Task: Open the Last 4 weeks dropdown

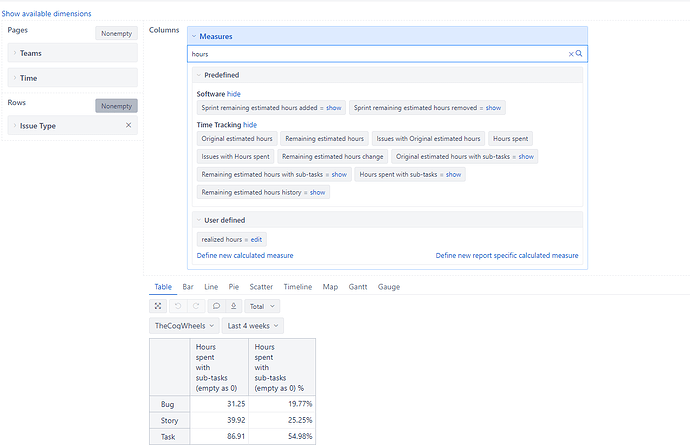Action: coord(253,326)
